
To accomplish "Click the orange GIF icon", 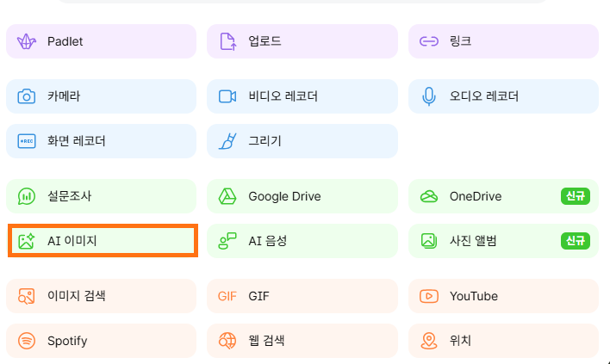I will (227, 296).
